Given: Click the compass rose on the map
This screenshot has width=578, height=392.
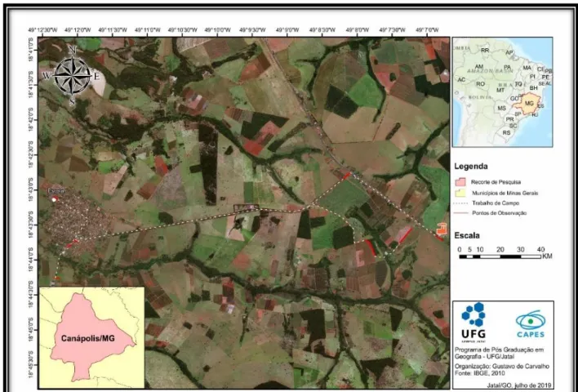Looking at the screenshot, I should coord(72,76).
